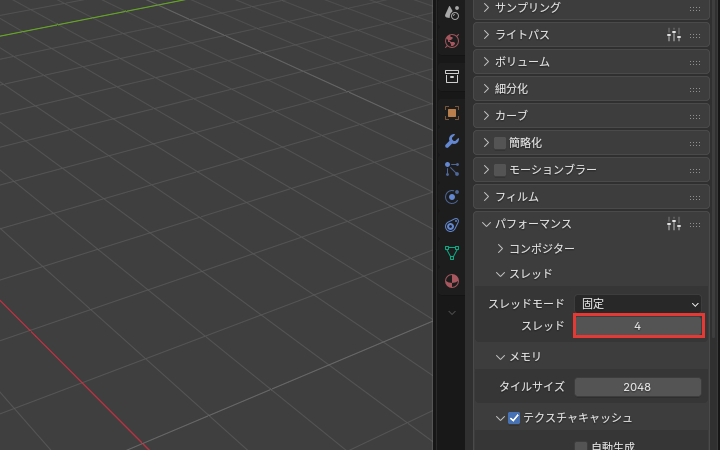Click the grip handle on ボリューム panel
This screenshot has width=720, height=450.
tap(695, 62)
